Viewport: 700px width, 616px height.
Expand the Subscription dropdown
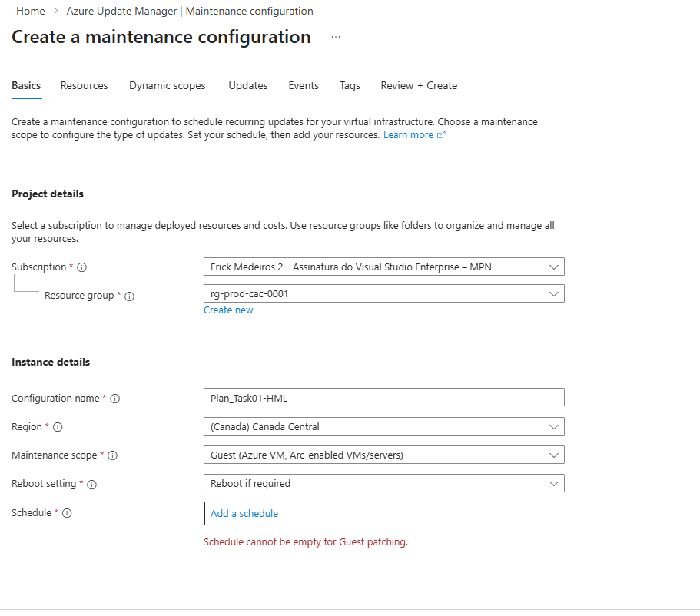383,267
